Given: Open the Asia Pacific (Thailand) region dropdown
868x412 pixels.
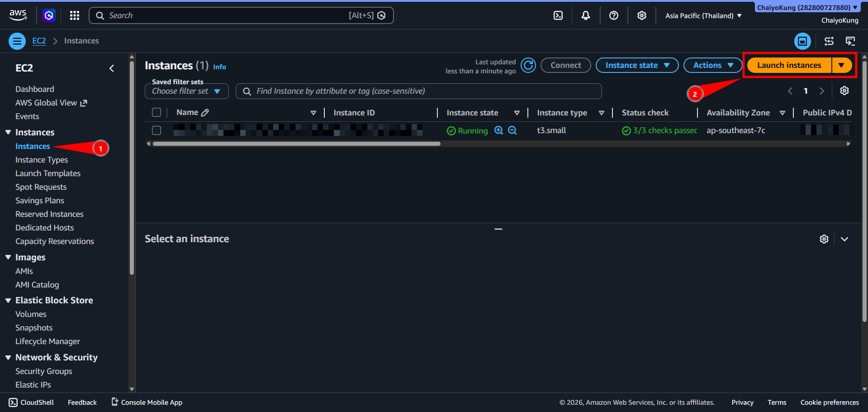Looking at the screenshot, I should pyautogui.click(x=703, y=15).
